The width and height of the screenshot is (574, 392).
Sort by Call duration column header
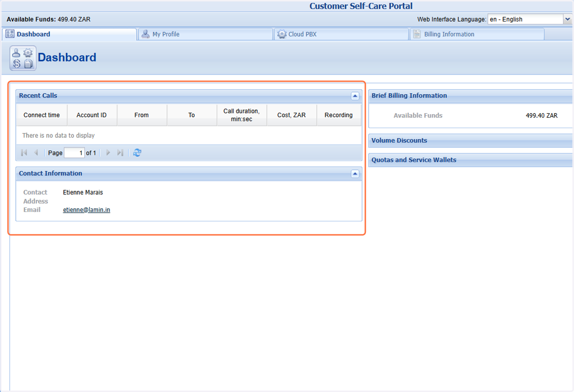tap(242, 115)
